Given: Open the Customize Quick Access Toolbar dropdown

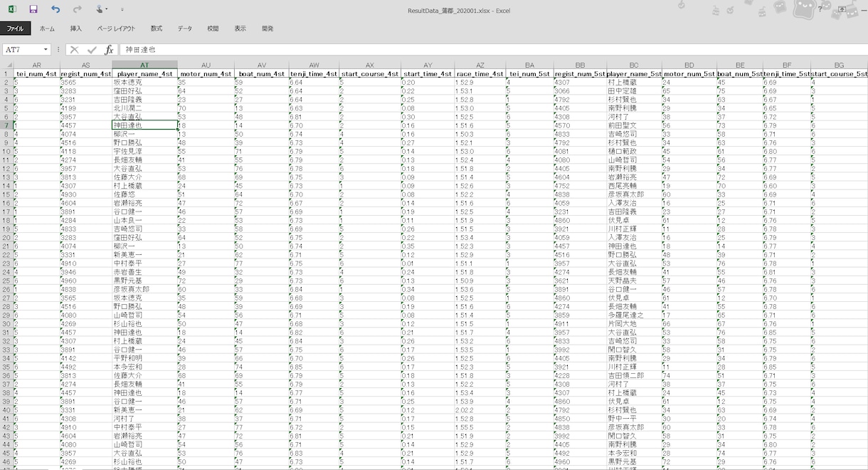Looking at the screenshot, I should (122, 10).
